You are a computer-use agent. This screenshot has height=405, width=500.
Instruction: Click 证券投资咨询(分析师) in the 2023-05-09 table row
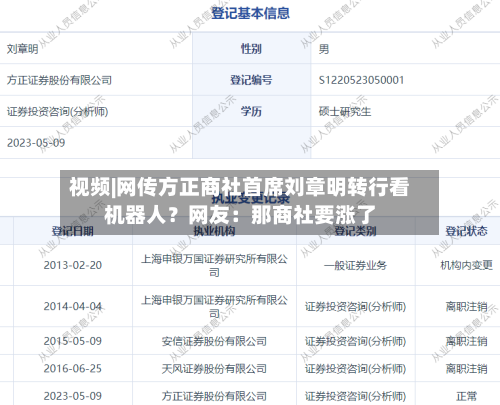(355, 396)
